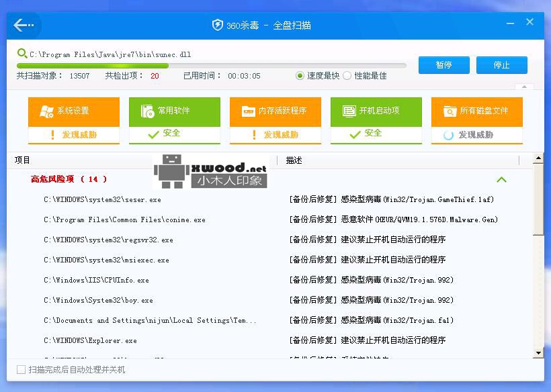Click the 暂停 button
Screen dimensions: 551x392
pyautogui.click(x=443, y=65)
